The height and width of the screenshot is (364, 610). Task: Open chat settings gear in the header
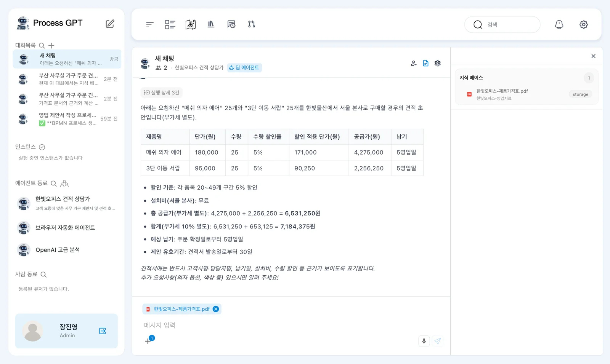[x=438, y=63]
